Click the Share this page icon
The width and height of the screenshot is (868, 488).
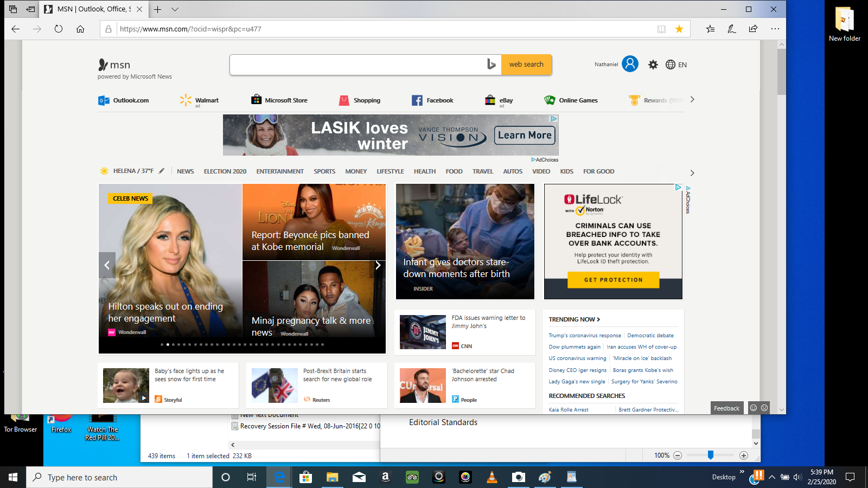coord(753,29)
